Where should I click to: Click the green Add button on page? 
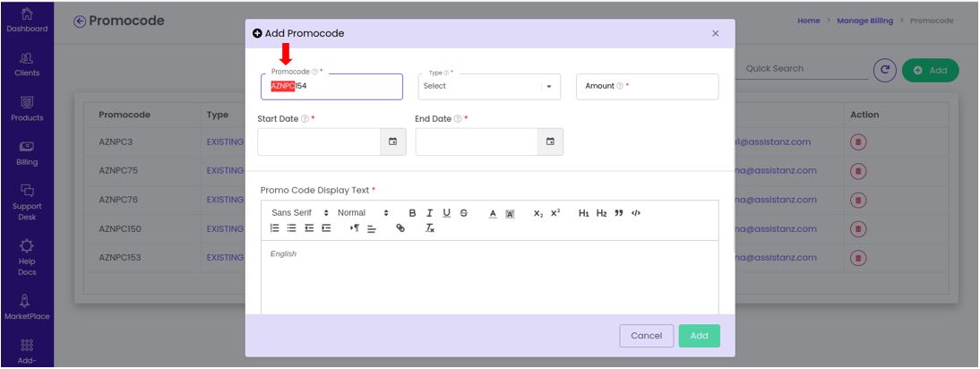(930, 71)
